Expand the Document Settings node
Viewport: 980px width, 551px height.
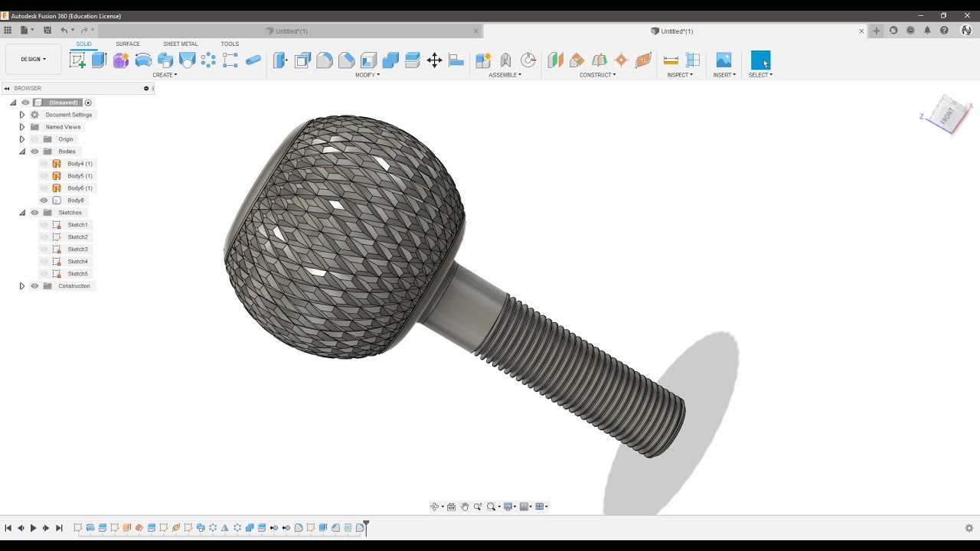[x=22, y=115]
